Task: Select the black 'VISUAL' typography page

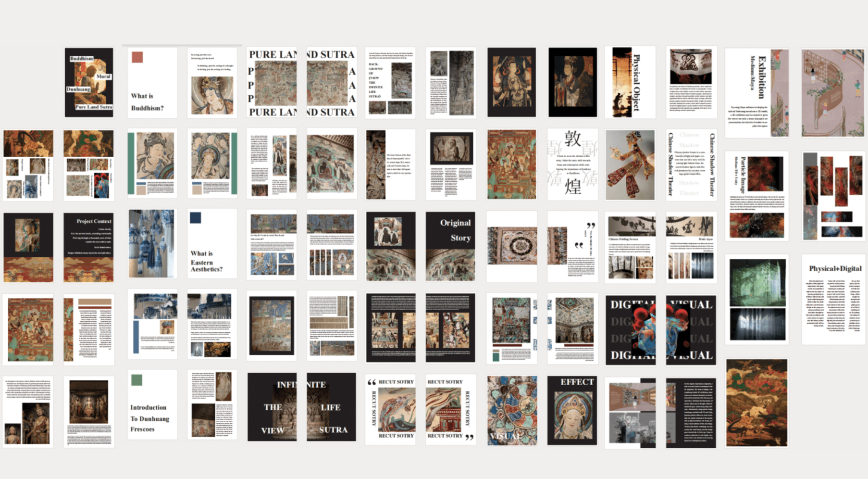Action: 691,330
